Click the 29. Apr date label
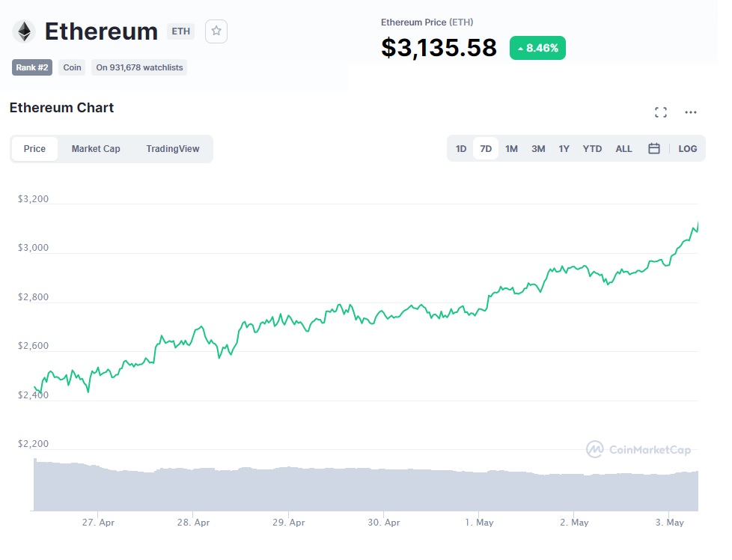Image resolution: width=732 pixels, height=560 pixels. 288,522
